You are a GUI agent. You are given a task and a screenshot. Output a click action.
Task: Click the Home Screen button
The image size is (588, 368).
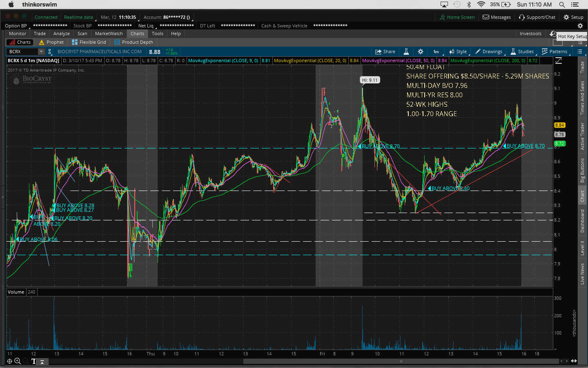point(457,17)
